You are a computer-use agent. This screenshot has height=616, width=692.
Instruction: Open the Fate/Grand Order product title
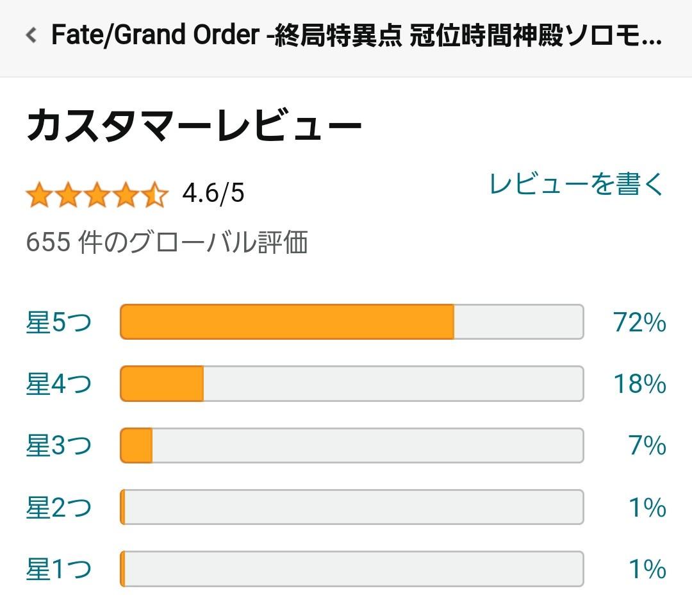click(357, 35)
